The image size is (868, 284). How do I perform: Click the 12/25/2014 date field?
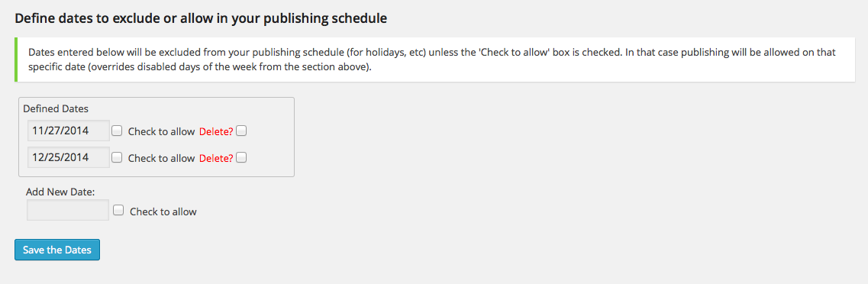[x=69, y=157]
